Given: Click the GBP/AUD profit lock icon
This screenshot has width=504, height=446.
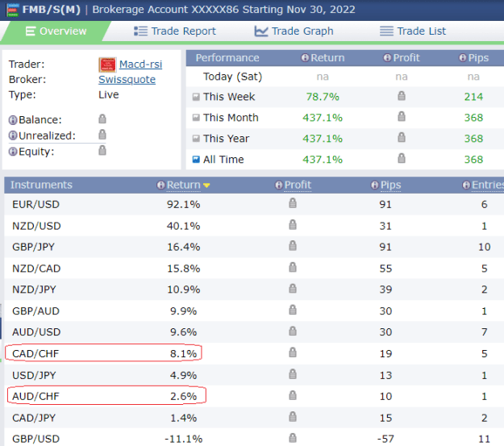Looking at the screenshot, I should click(x=293, y=310).
